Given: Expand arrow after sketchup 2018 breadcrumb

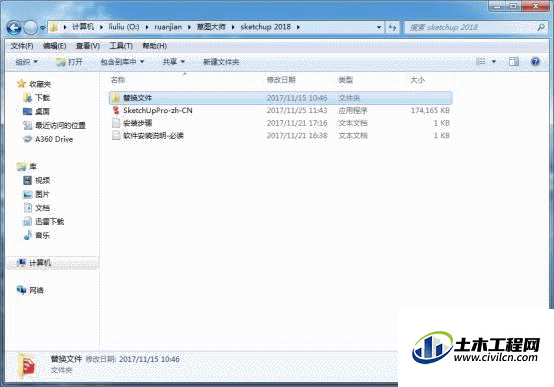Looking at the screenshot, I should [298, 27].
